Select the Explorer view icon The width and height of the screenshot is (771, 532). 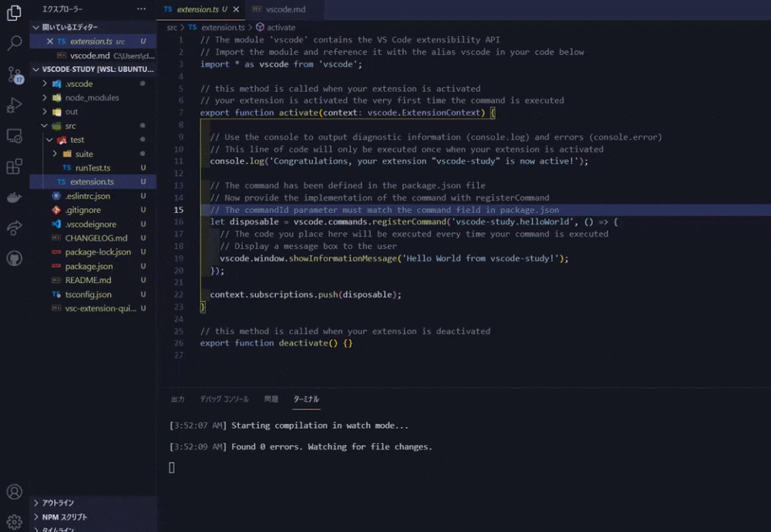[x=13, y=11]
